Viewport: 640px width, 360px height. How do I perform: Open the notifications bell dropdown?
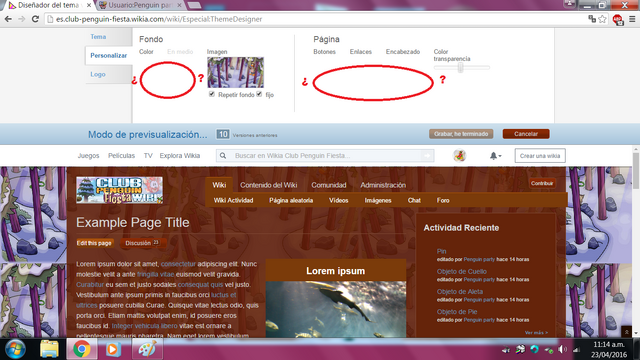(x=495, y=156)
